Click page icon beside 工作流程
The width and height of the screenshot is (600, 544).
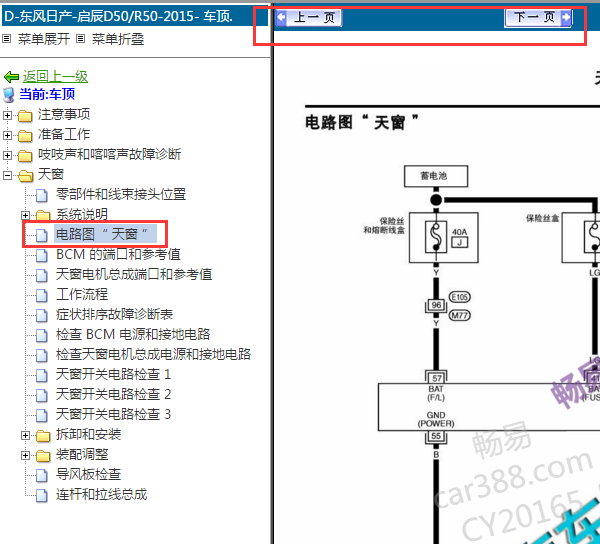point(42,295)
